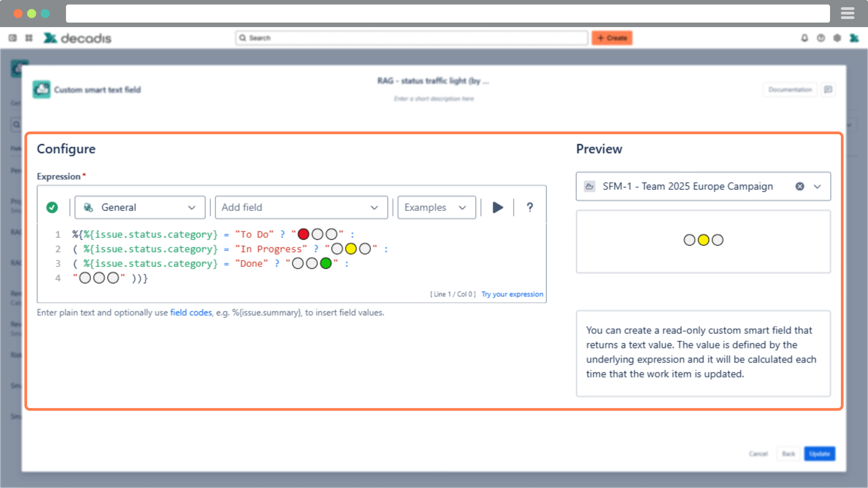This screenshot has width=868, height=488.
Task: Open the app switcher grid icon
Action: [29, 38]
